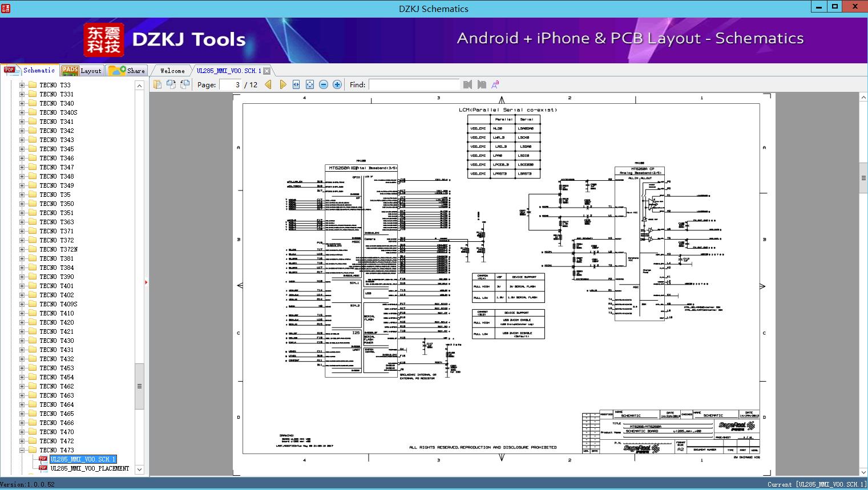Screen dimensions: 868x490
Task: Open the Share tab
Action: point(127,71)
